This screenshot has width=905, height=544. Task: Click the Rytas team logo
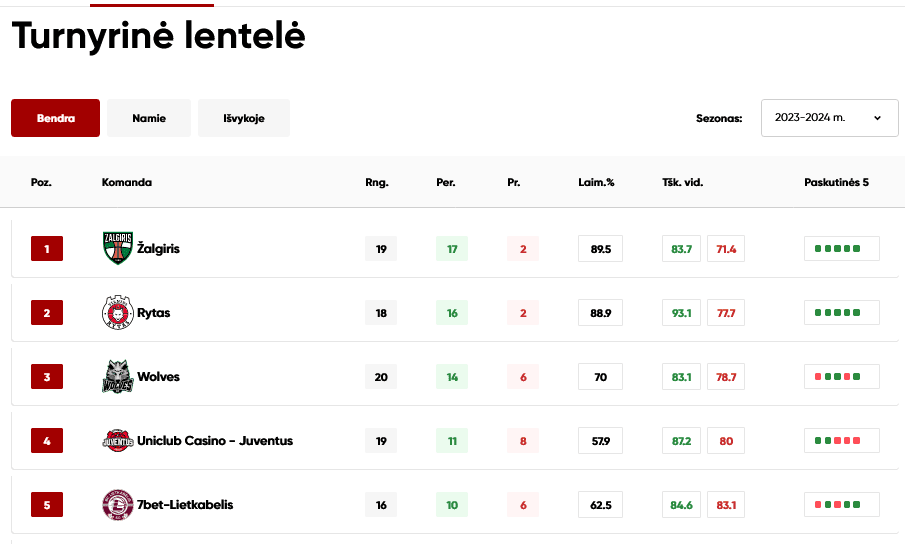click(117, 313)
